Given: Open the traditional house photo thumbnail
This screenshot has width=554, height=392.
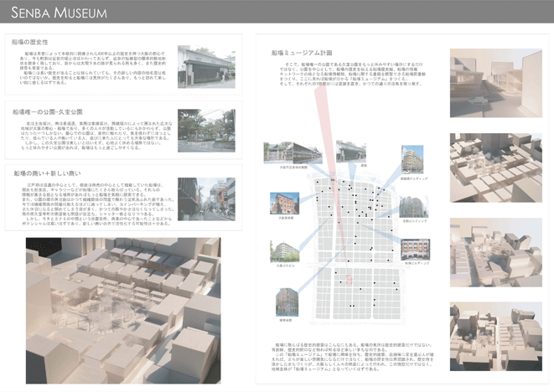Looking at the screenshot, I should coord(199,66).
